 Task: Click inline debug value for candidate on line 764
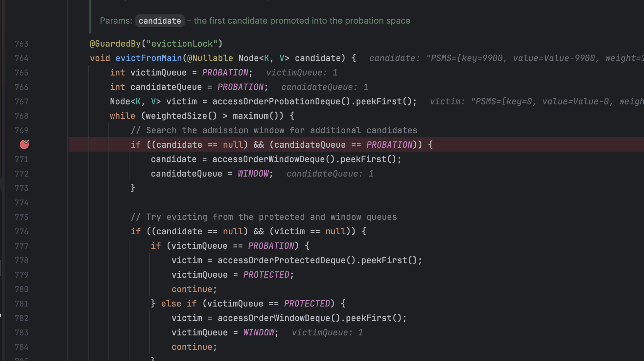(505, 58)
